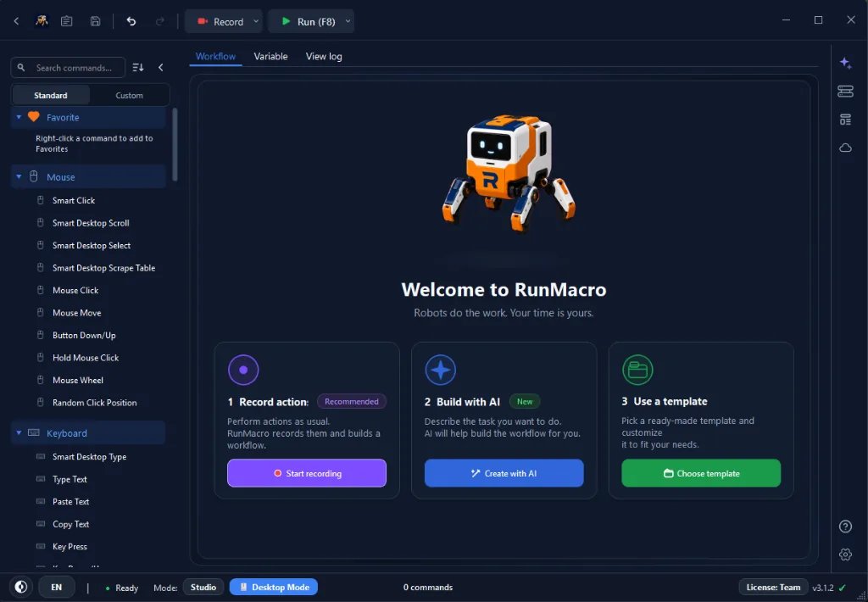Screen dimensions: 868x602
Task: Click the green version checkmark icon
Action: (842, 588)
